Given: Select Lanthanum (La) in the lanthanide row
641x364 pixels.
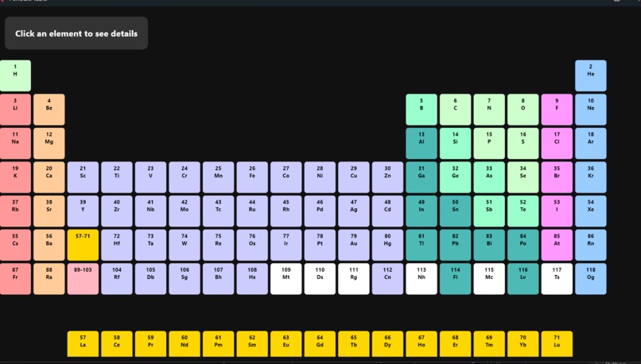Looking at the screenshot, I should 83,344.
